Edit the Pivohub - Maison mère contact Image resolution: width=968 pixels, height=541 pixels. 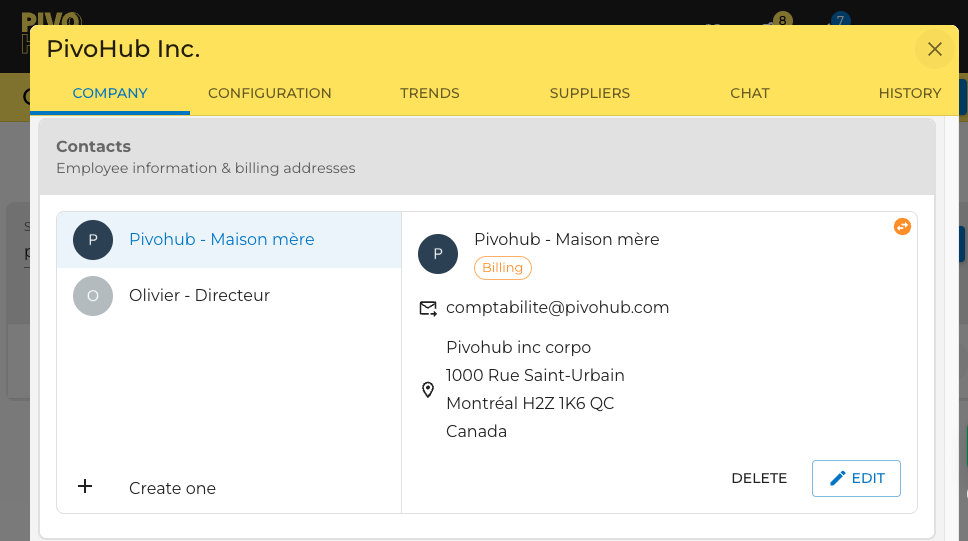point(856,478)
